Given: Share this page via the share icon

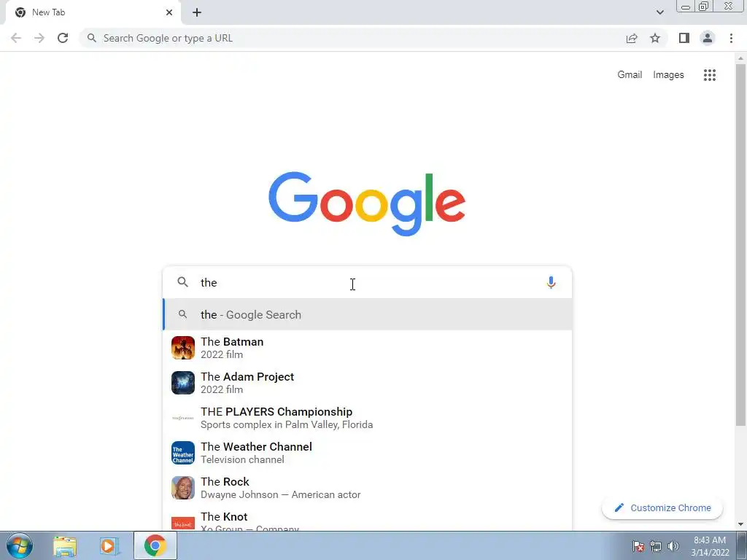Looking at the screenshot, I should (x=632, y=38).
